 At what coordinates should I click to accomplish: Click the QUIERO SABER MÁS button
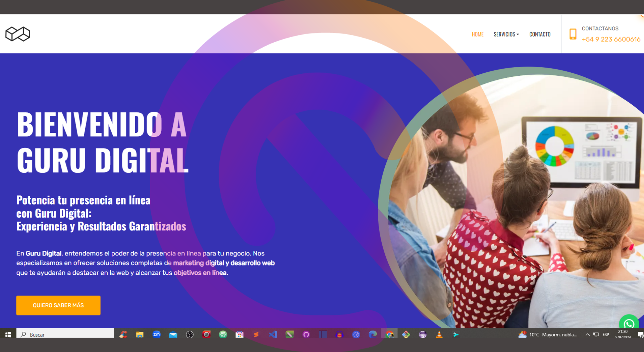tap(58, 305)
